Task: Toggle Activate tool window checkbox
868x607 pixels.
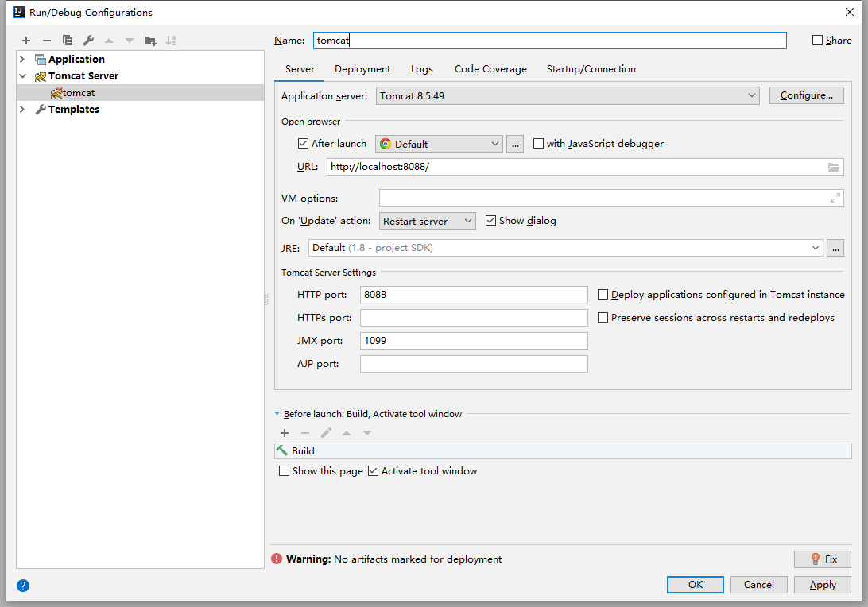Action: [x=373, y=470]
